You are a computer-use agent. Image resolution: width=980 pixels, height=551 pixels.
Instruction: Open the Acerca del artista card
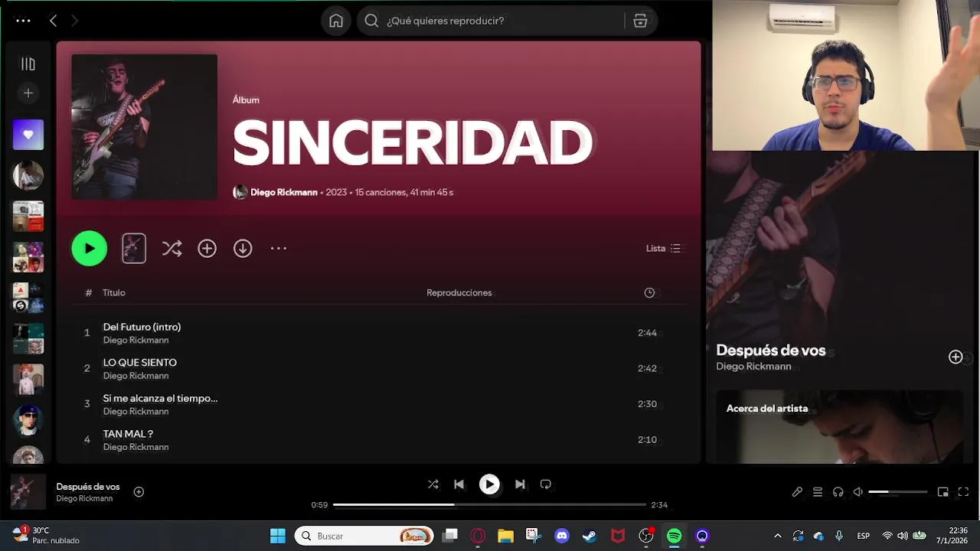click(840, 426)
